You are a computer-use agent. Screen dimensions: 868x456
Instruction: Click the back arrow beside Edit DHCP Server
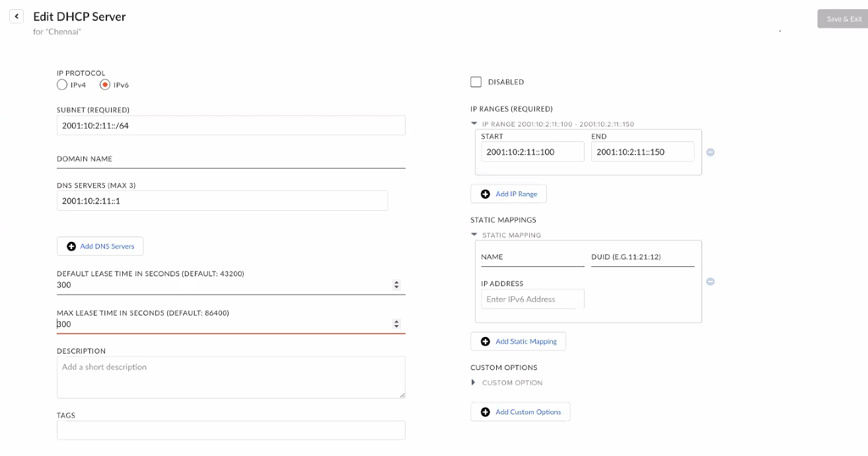point(17,17)
